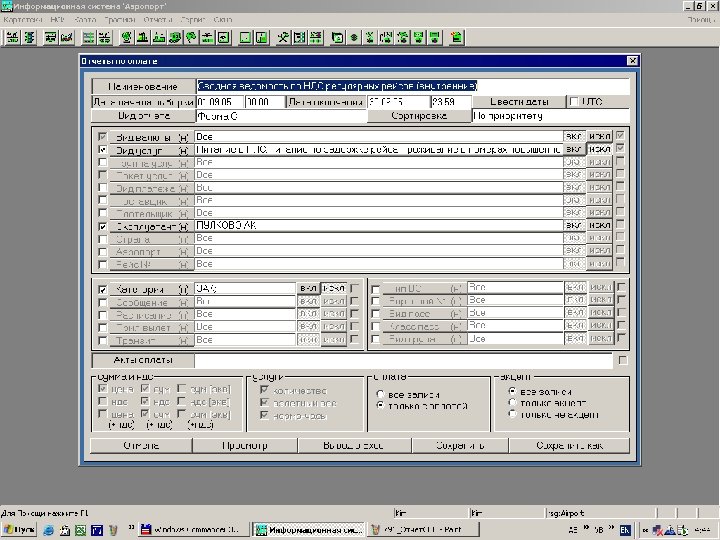Image resolution: width=720 pixels, height=540 pixels.
Task: Click the Просмотр button
Action: (x=243, y=445)
